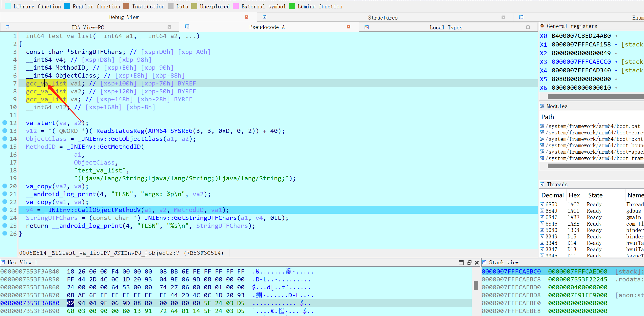Screen dimensions: 644x316
Task: Click the Threads panel icon
Action: point(542,184)
